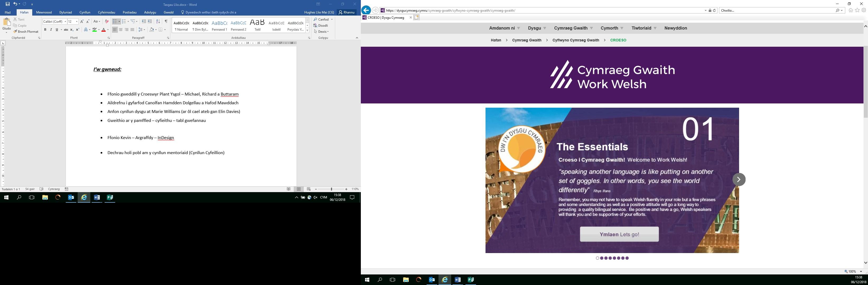Click the Ymlaen Lets go! button
Image resolution: width=868 pixels, height=285 pixels.
(619, 234)
